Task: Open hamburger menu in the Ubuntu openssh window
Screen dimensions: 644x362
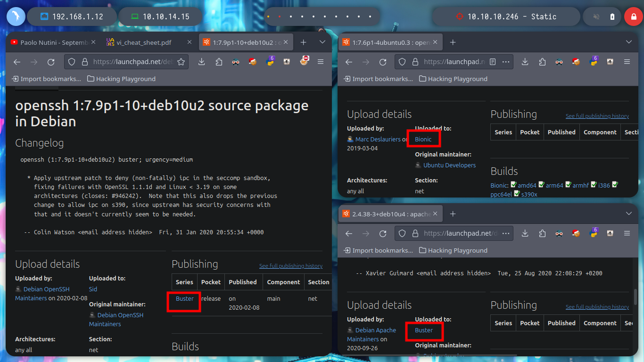Action: point(627,62)
